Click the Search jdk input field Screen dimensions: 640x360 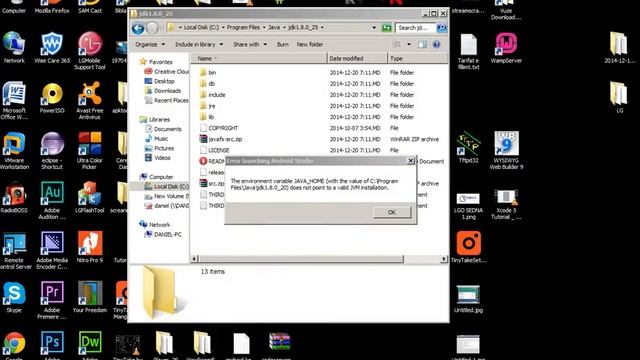click(415, 28)
